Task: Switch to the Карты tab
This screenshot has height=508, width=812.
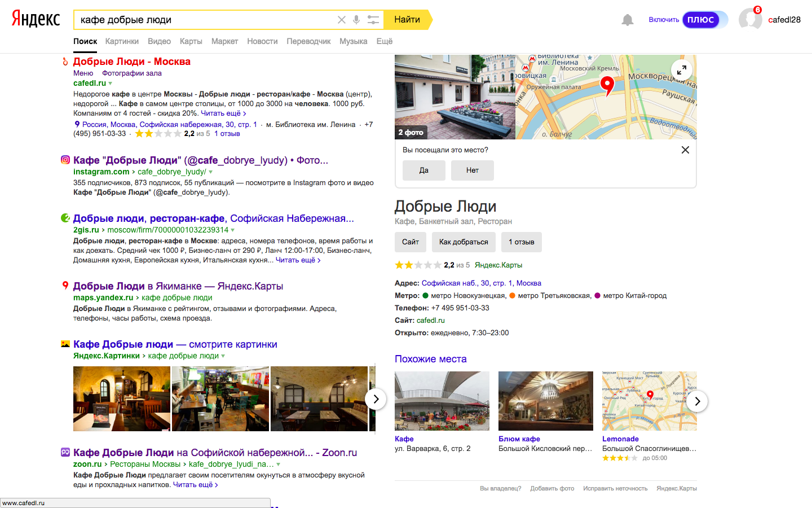Action: click(191, 41)
